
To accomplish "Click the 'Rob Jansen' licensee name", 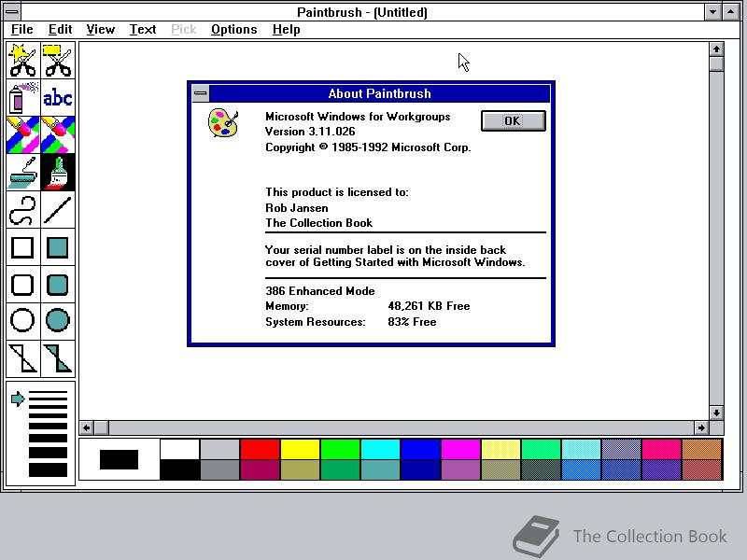I will pos(297,208).
